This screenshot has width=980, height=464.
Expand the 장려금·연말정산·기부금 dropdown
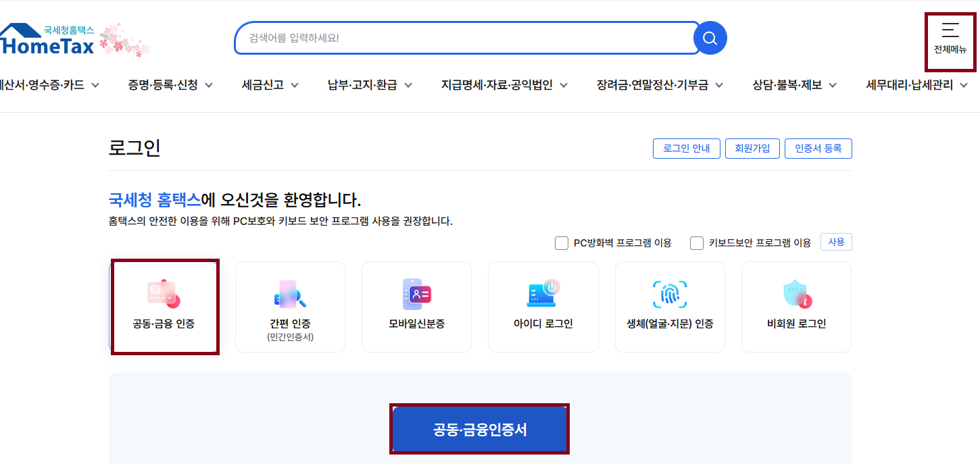click(653, 85)
